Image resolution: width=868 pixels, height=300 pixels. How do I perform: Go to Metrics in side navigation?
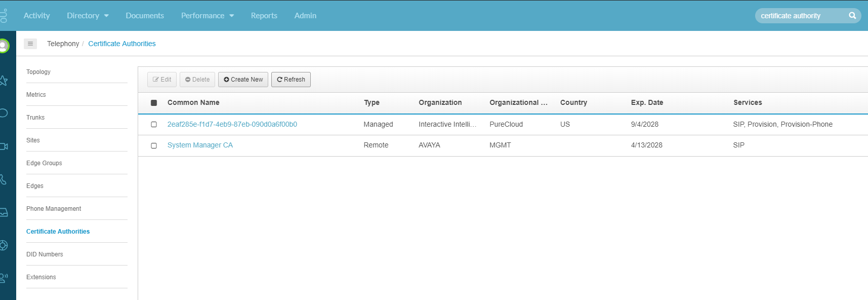point(36,95)
